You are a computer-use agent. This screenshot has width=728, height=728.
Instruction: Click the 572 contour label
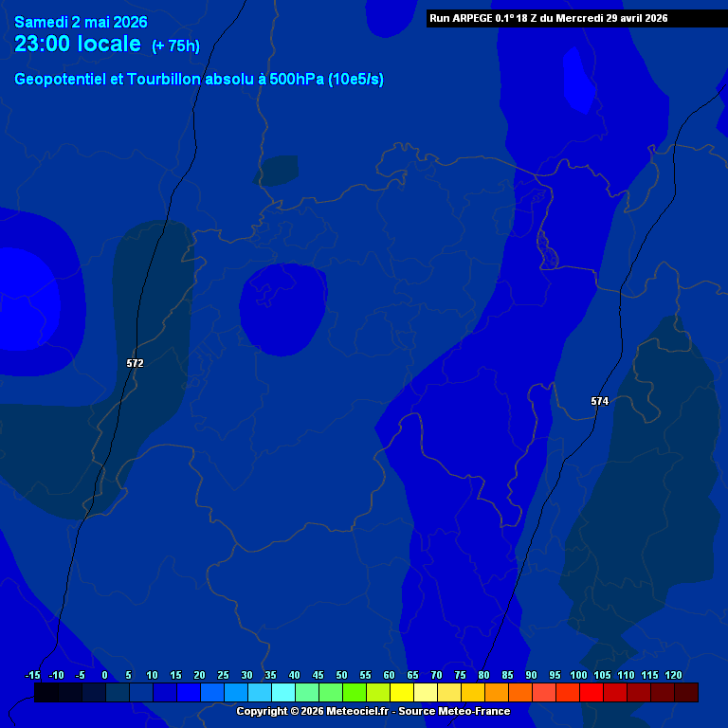click(x=135, y=363)
